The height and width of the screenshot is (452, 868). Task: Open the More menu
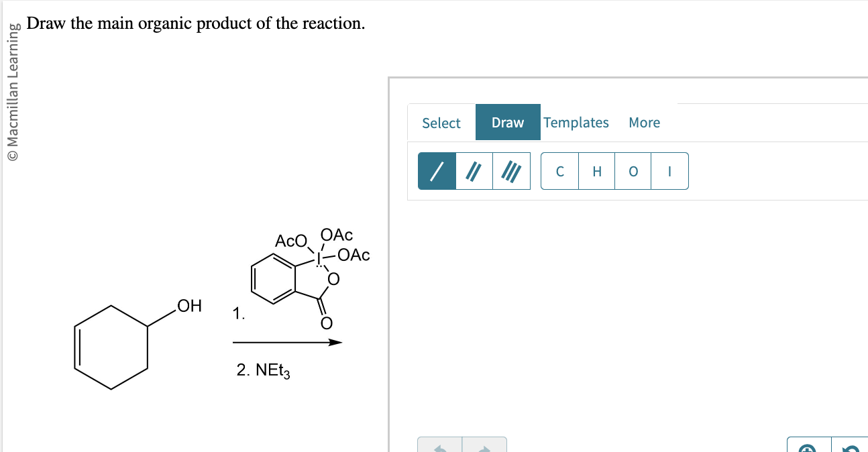(644, 122)
